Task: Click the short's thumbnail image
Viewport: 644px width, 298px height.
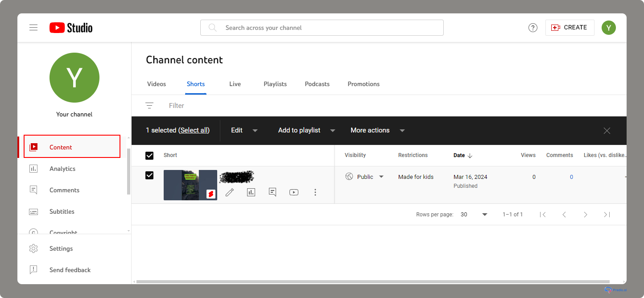Action: (190, 185)
